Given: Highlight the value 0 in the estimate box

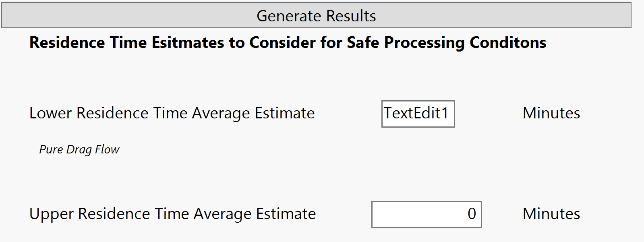Looking at the screenshot, I should point(473,215).
